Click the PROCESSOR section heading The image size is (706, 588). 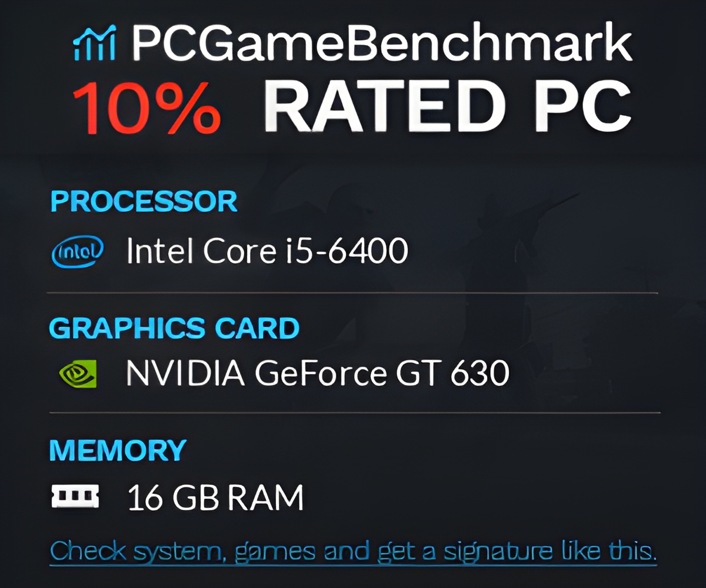point(144,202)
